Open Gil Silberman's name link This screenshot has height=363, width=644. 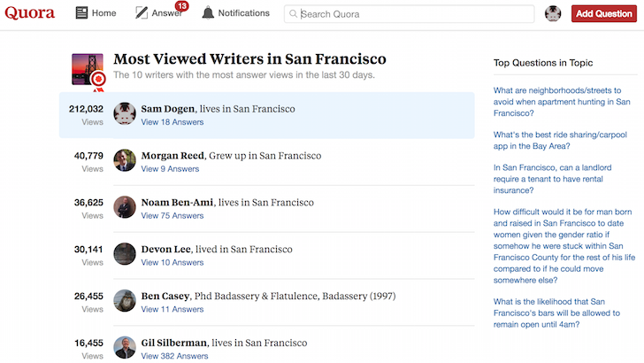(x=173, y=343)
